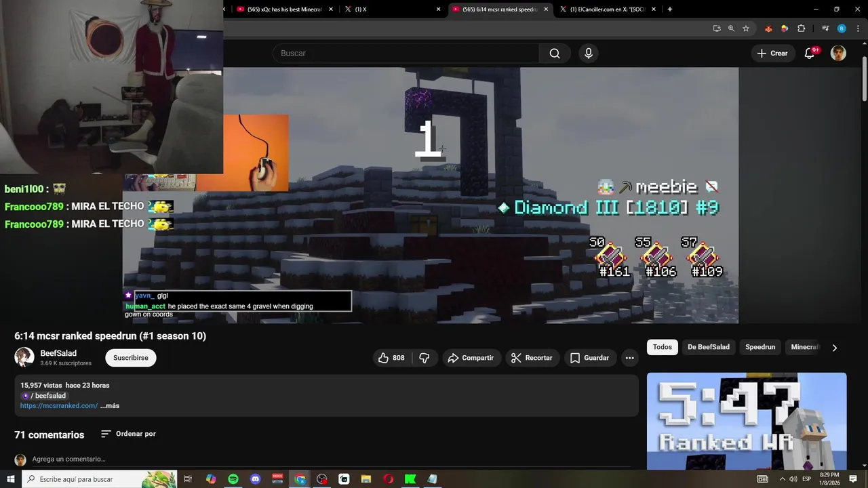Viewport: 868px width, 488px height.
Task: Click the zoom magnifier icon in address bar
Action: tap(731, 28)
